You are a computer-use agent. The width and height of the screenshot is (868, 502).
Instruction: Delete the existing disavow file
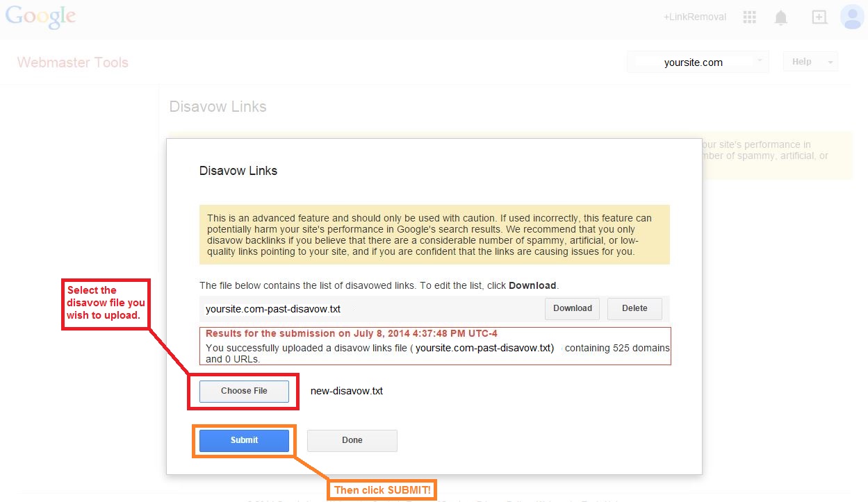(x=634, y=308)
